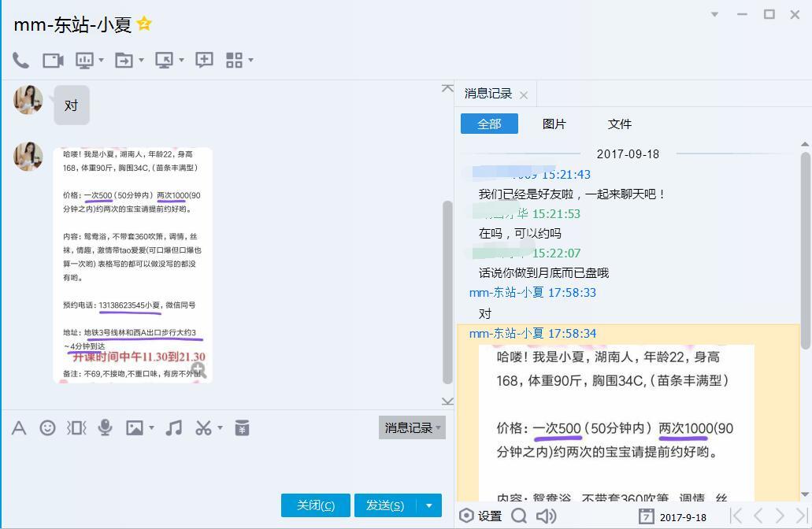Click the red packet icon
The image size is (812, 529).
pyautogui.click(x=243, y=427)
